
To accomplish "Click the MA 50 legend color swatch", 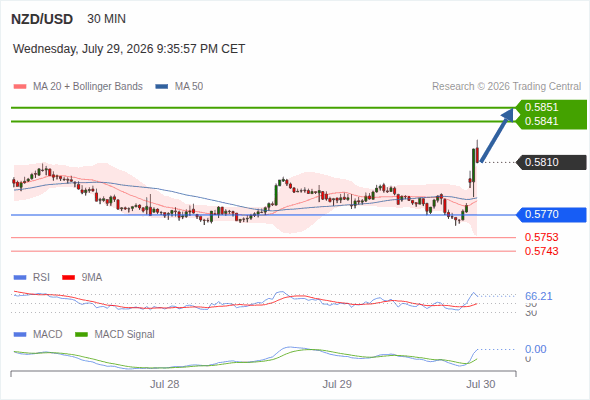I will click(162, 87).
